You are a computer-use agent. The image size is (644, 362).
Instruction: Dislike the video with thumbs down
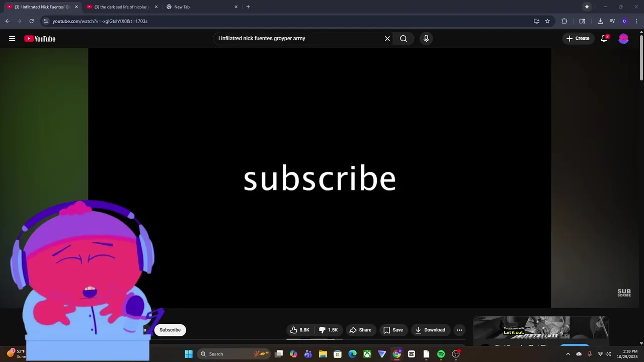(x=329, y=330)
